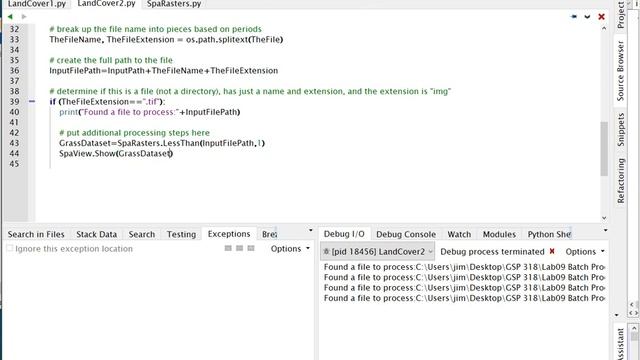
Task: Toggle Ignore this exception location checkbox
Action: 10,248
